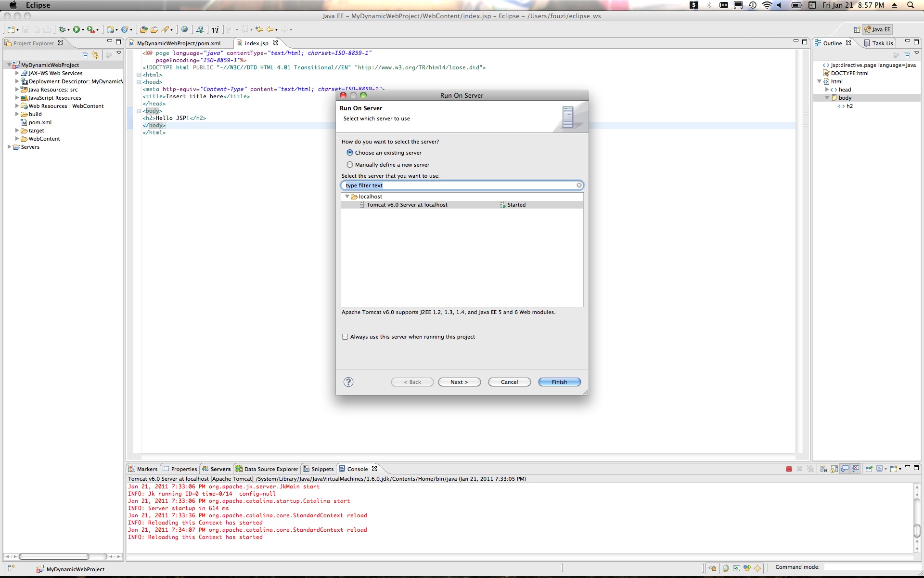
Task: Expand the WebContent folder node
Action: [17, 139]
